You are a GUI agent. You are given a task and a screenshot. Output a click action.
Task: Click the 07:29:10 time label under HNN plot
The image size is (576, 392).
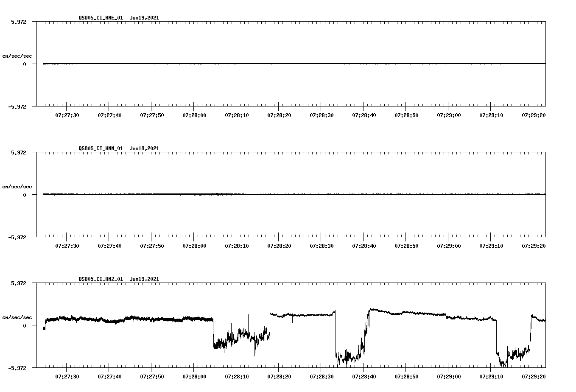[491, 246]
